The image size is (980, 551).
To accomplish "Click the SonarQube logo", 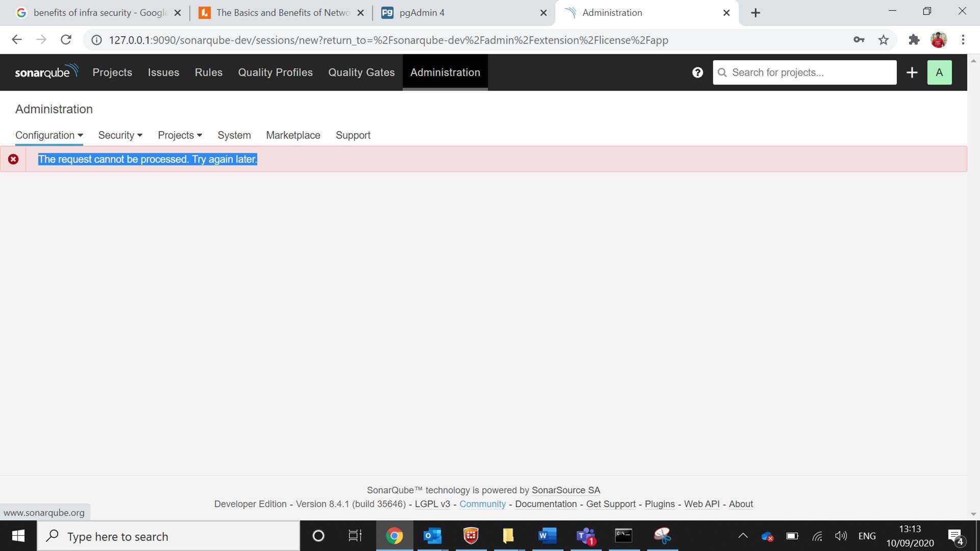I will click(46, 72).
